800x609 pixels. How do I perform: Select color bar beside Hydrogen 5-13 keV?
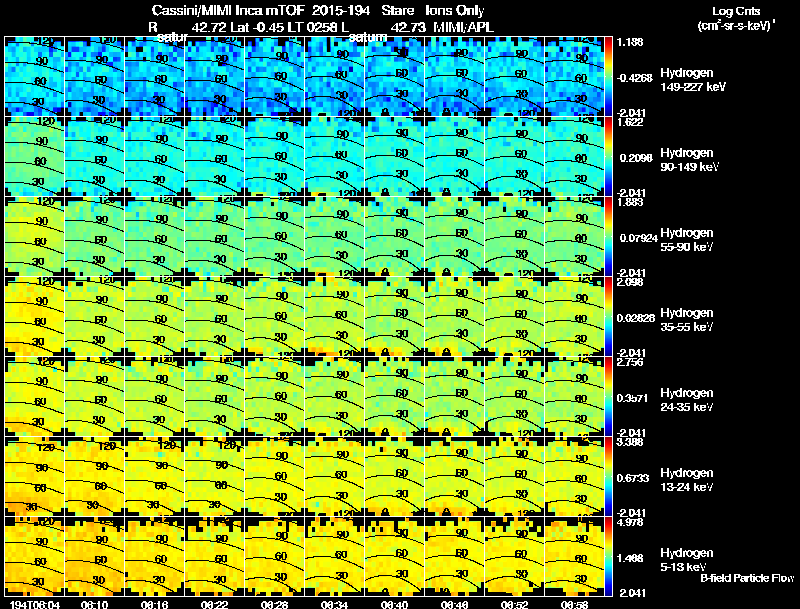pyautogui.click(x=608, y=556)
